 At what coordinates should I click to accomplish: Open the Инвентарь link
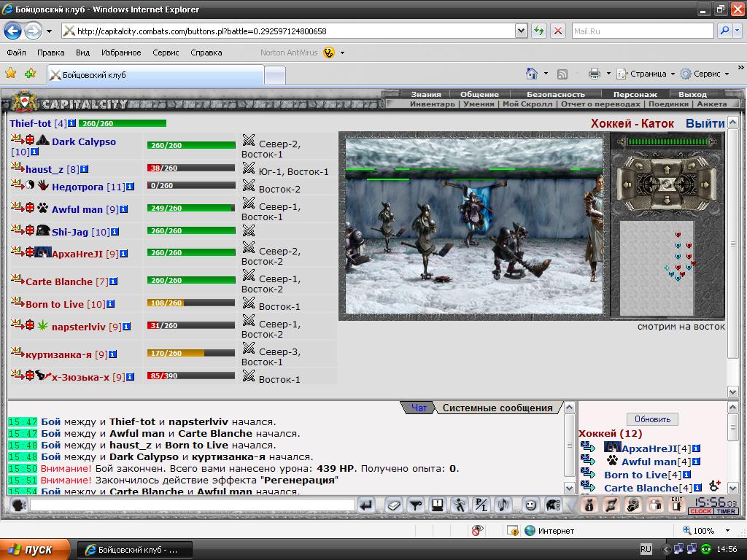tap(433, 104)
